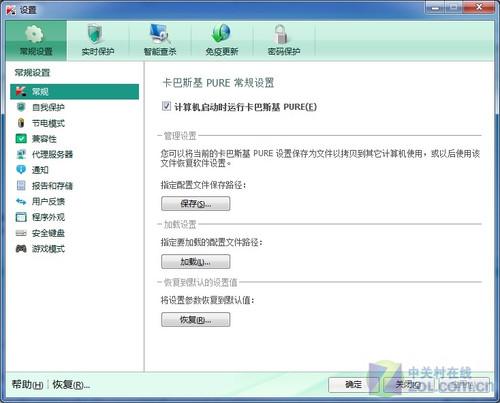Open the 免疫更新 globe icon
The width and height of the screenshot is (500, 403).
pos(221,33)
